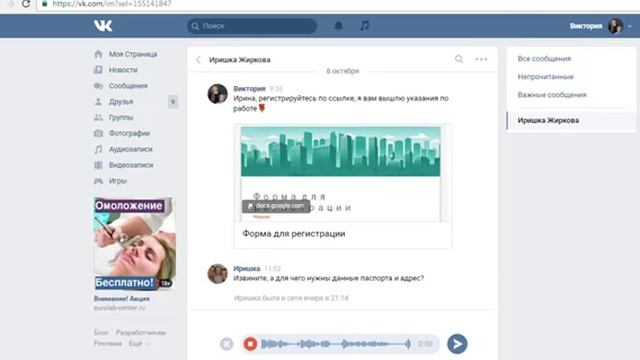Click the browser address bar URL
The height and width of the screenshot is (360, 640).
pos(112,4)
